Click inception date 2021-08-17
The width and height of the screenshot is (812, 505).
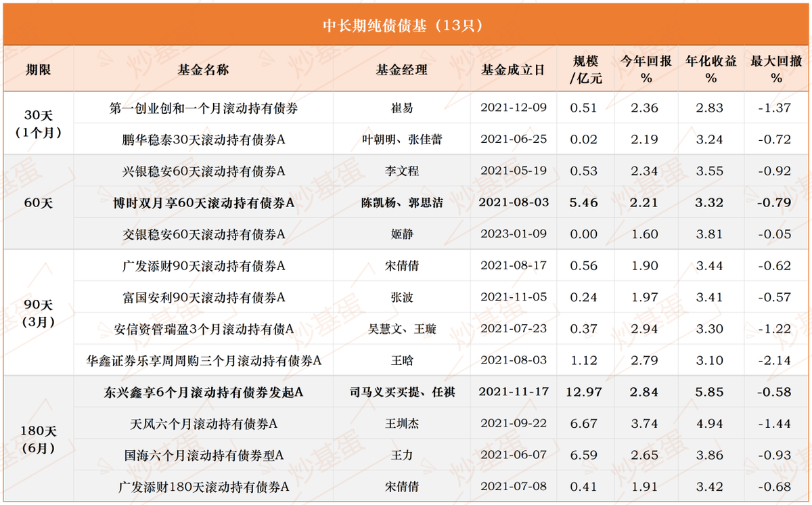point(513,266)
